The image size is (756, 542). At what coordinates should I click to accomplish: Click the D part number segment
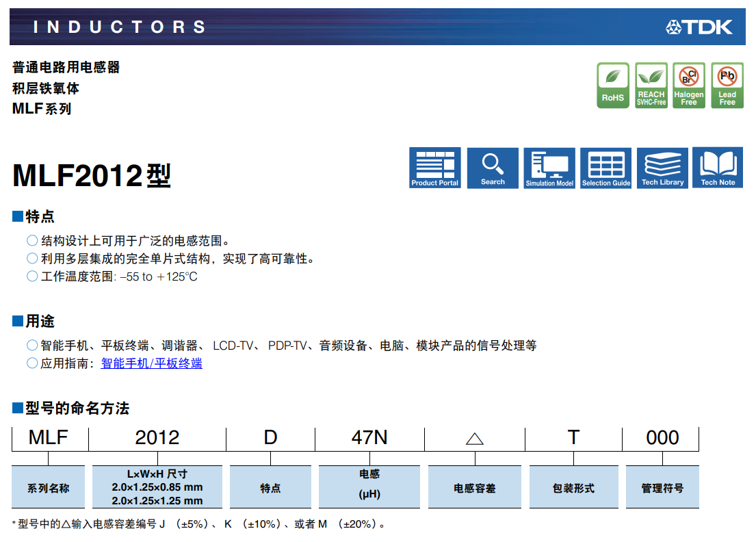click(270, 438)
